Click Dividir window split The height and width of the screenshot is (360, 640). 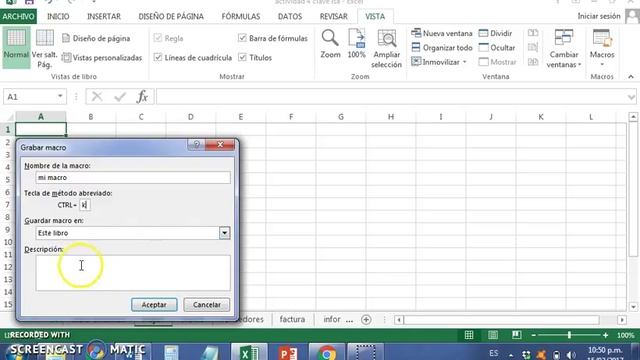click(x=496, y=33)
